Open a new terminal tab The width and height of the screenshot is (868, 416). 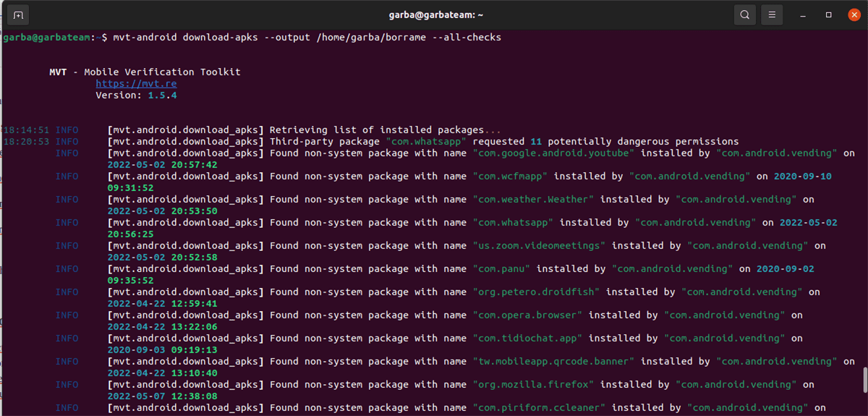tap(19, 14)
